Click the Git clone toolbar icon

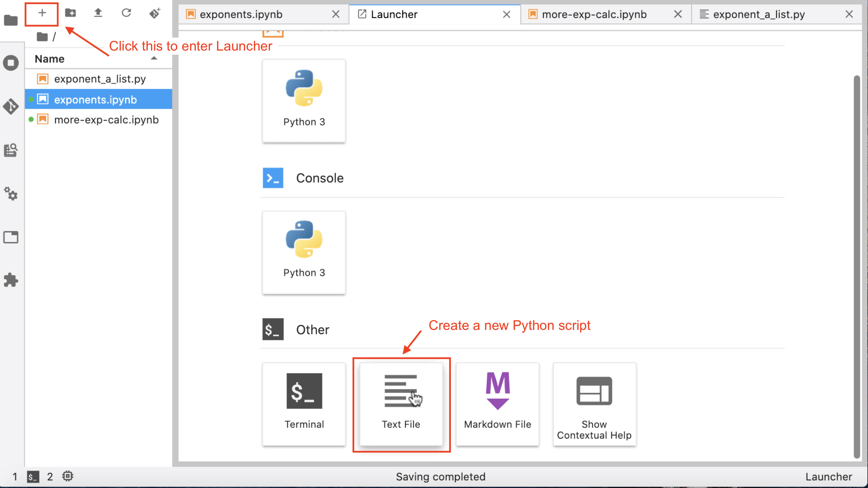(x=155, y=14)
